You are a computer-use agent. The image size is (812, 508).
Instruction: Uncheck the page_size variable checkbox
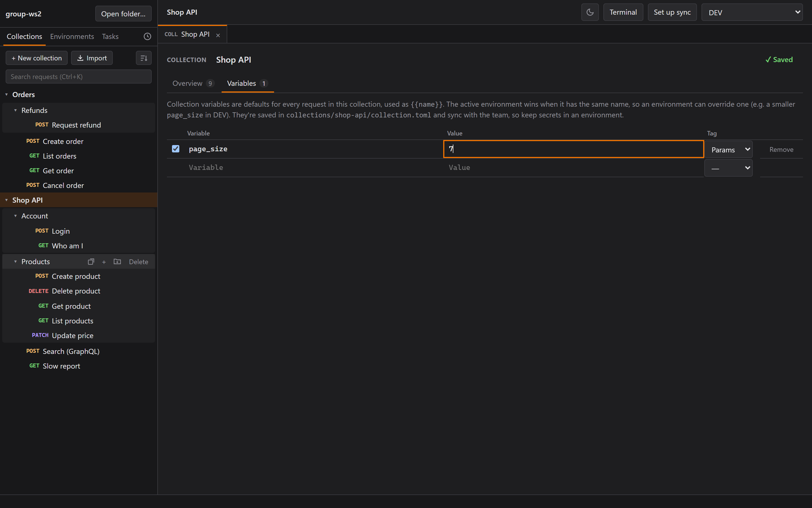pos(175,149)
